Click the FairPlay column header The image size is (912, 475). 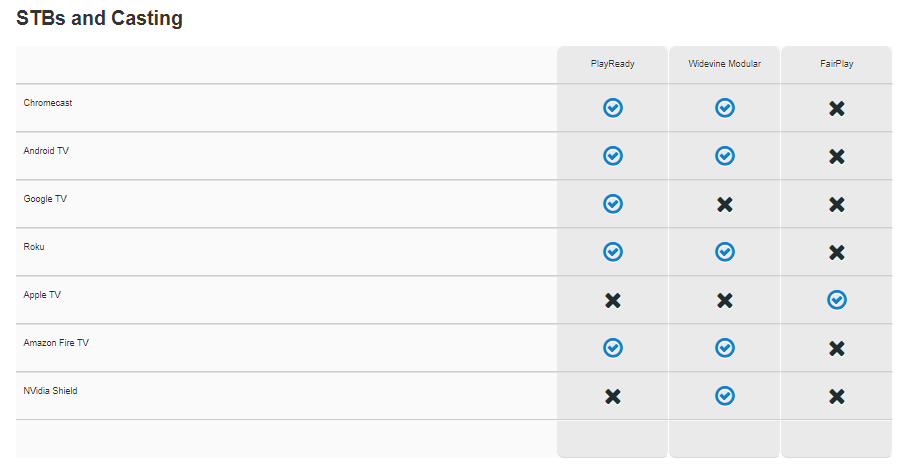coord(836,64)
